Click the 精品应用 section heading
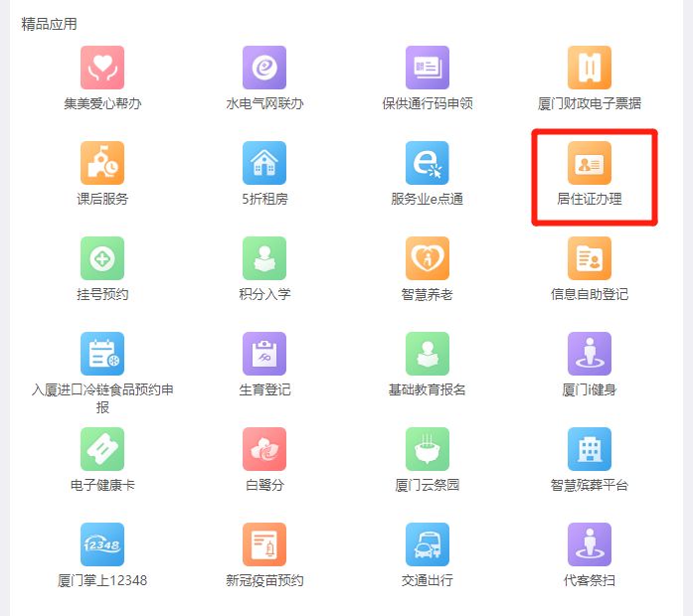 pos(49,24)
